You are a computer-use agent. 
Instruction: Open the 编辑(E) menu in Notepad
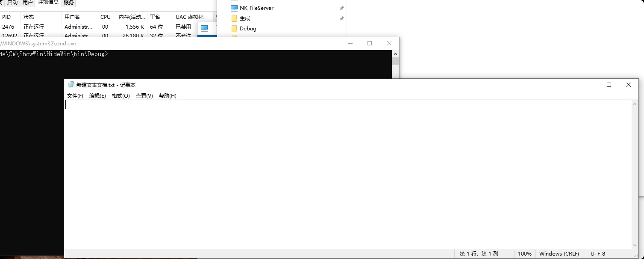[98, 95]
